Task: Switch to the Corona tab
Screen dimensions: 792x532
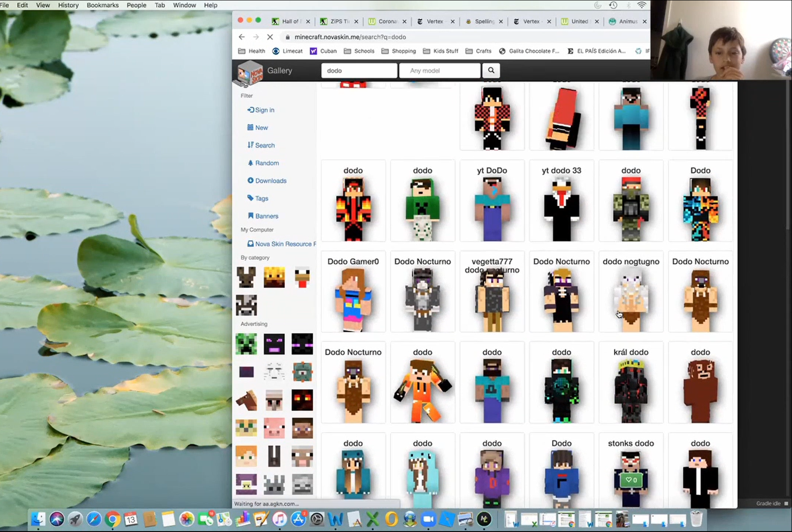Action: pos(387,21)
